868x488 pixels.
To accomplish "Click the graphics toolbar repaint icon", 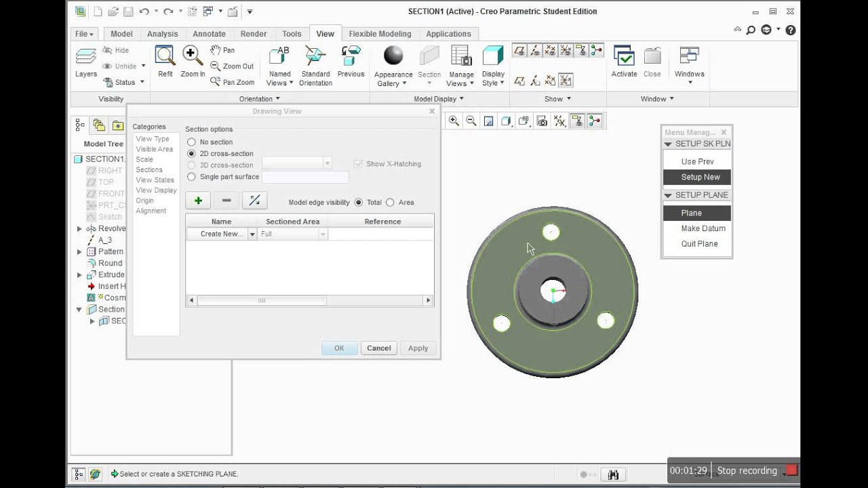I will 489,121.
